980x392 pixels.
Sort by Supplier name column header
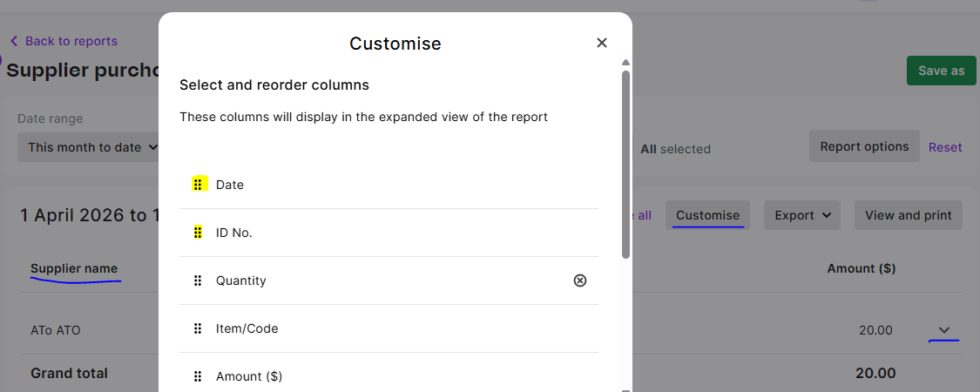[74, 268]
